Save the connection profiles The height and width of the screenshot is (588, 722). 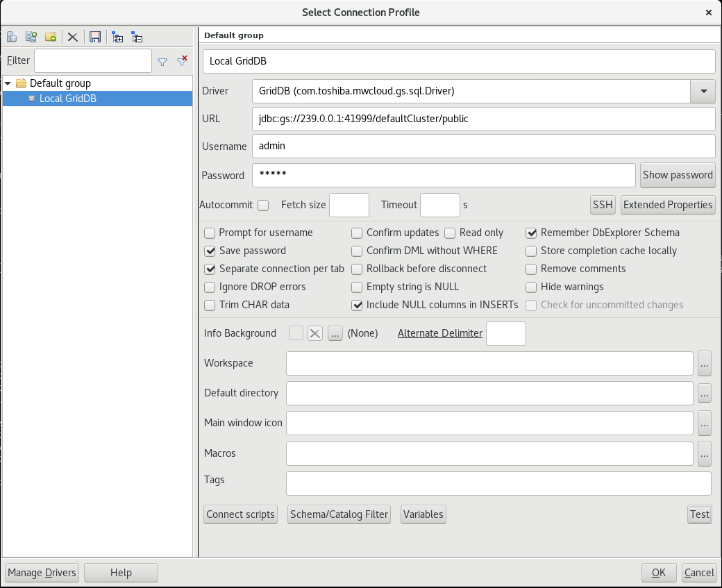[x=95, y=37]
